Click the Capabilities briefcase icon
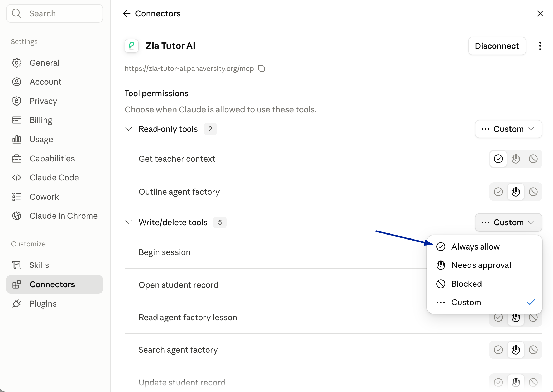This screenshot has width=553, height=392. coord(17,159)
